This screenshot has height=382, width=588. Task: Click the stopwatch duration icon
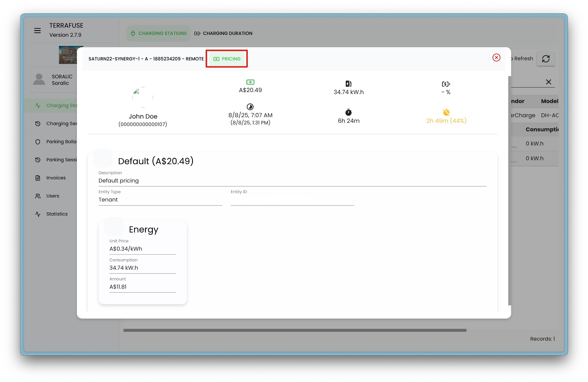[348, 112]
